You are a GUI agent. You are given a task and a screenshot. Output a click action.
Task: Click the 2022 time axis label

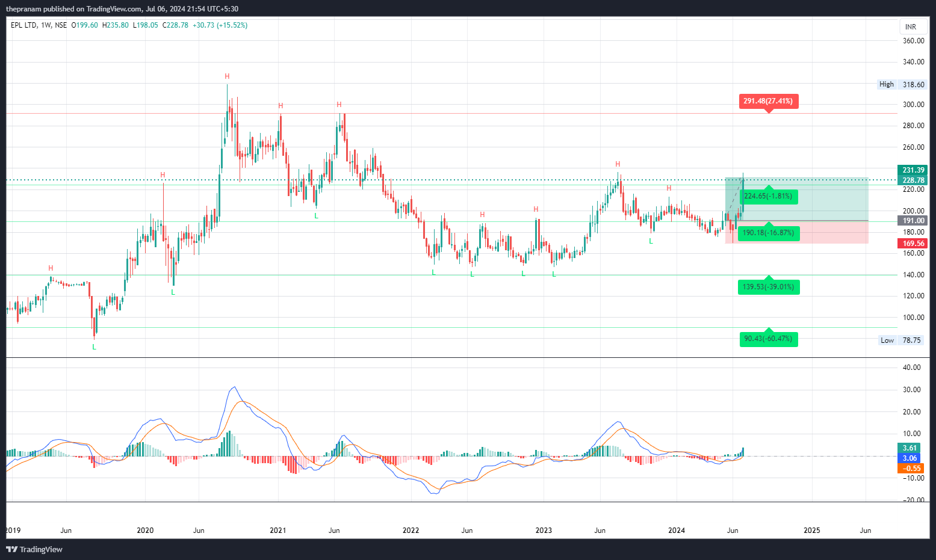(x=411, y=531)
